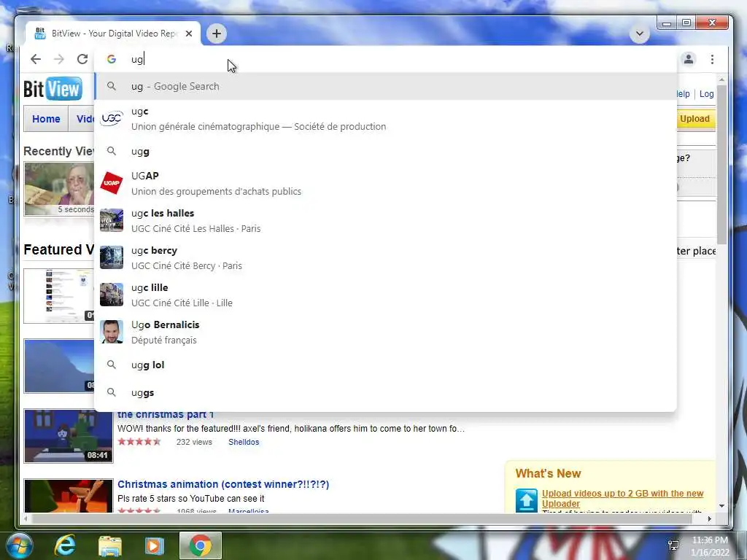Click the magnifier icon beside 'uggs'
This screenshot has width=747, height=560.
pos(112,392)
